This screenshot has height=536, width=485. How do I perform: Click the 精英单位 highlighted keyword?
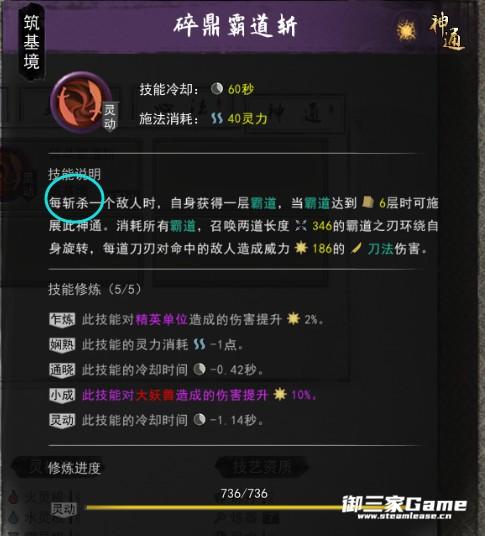point(162,320)
